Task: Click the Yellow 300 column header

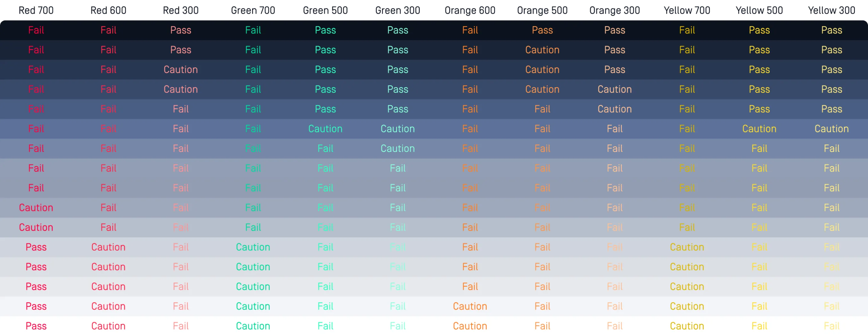Action: click(832, 10)
